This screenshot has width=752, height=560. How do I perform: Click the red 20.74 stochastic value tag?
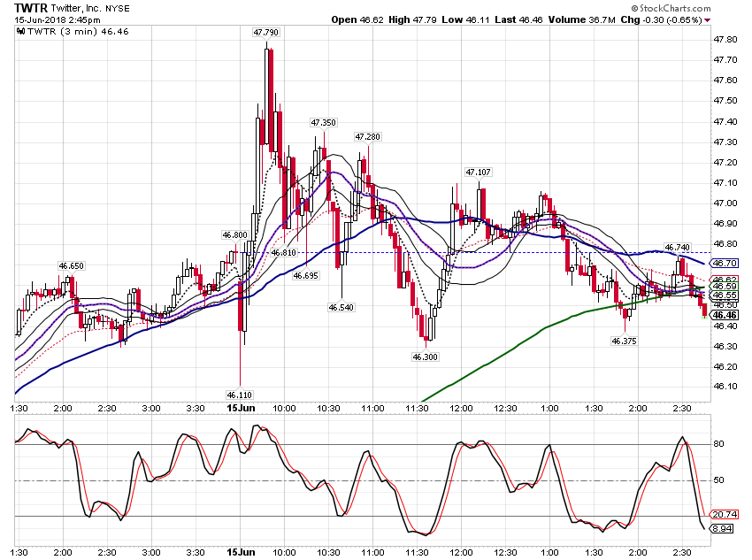coord(725,515)
